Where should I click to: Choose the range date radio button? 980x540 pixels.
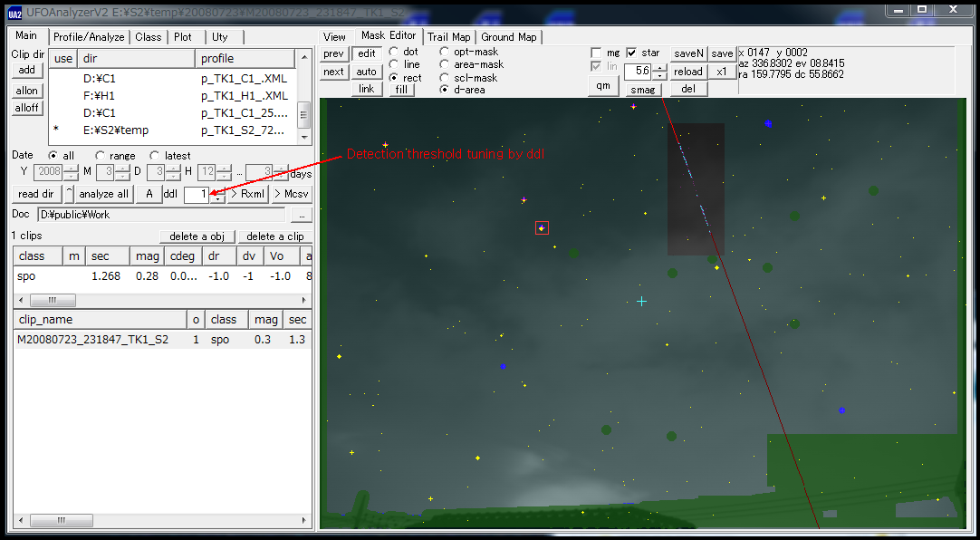(x=100, y=156)
